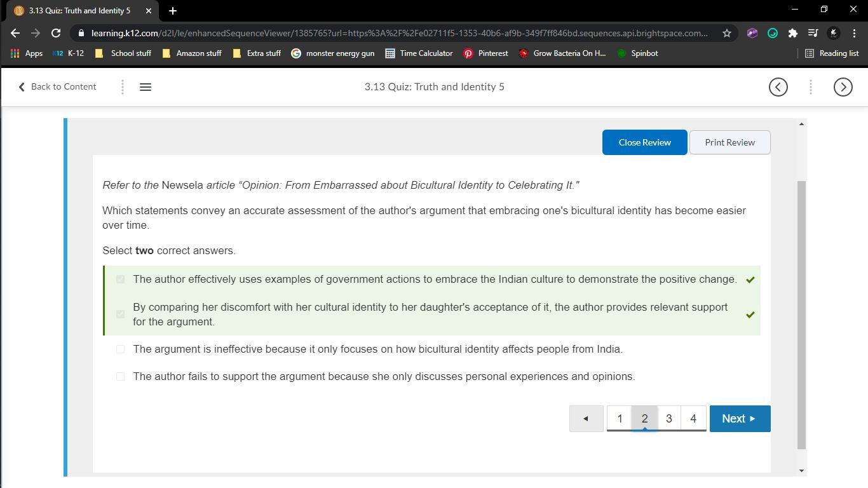Toggle checkbox for 'comparing her discomfort' answer

121,315
